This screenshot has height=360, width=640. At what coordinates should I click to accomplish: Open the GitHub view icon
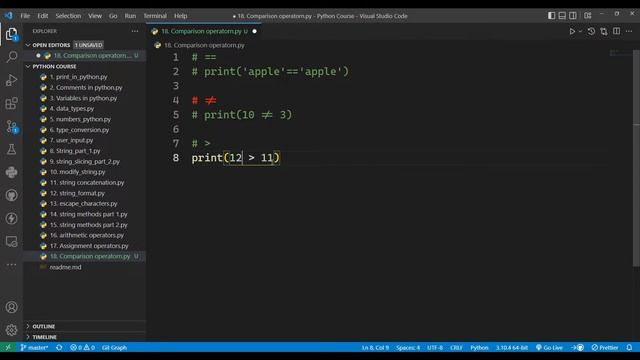click(x=11, y=195)
